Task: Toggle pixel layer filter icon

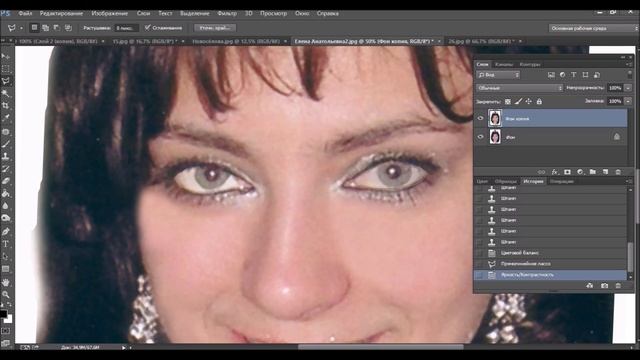Action: coord(551,75)
